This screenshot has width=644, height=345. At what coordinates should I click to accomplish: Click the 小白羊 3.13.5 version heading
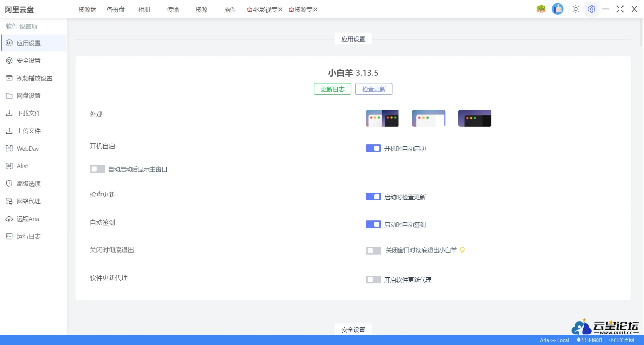pos(353,73)
